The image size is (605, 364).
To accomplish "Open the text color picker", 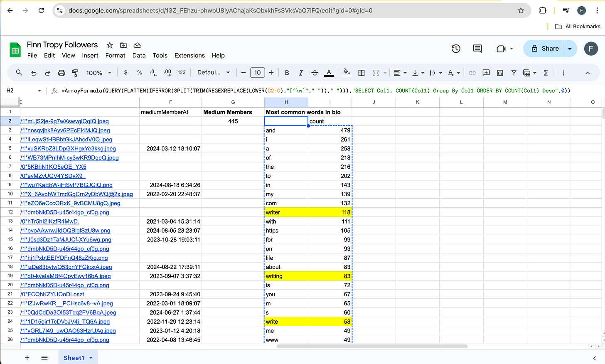I will coord(329,73).
